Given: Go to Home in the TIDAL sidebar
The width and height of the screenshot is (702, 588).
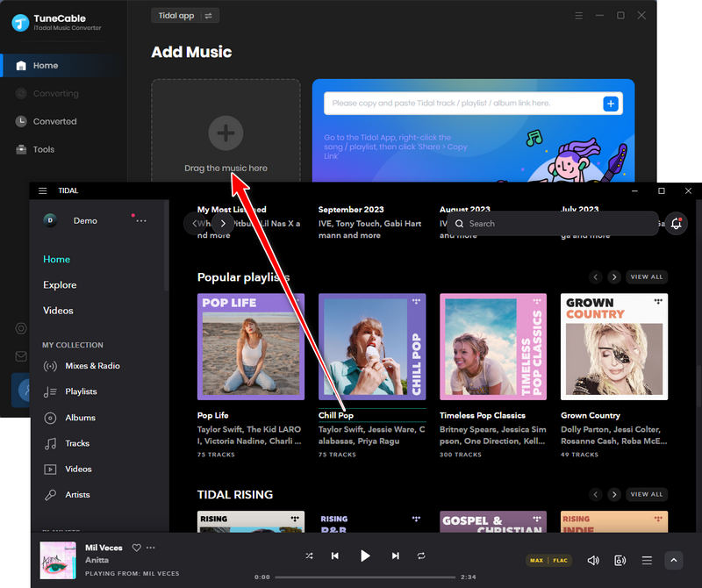Looking at the screenshot, I should [56, 259].
